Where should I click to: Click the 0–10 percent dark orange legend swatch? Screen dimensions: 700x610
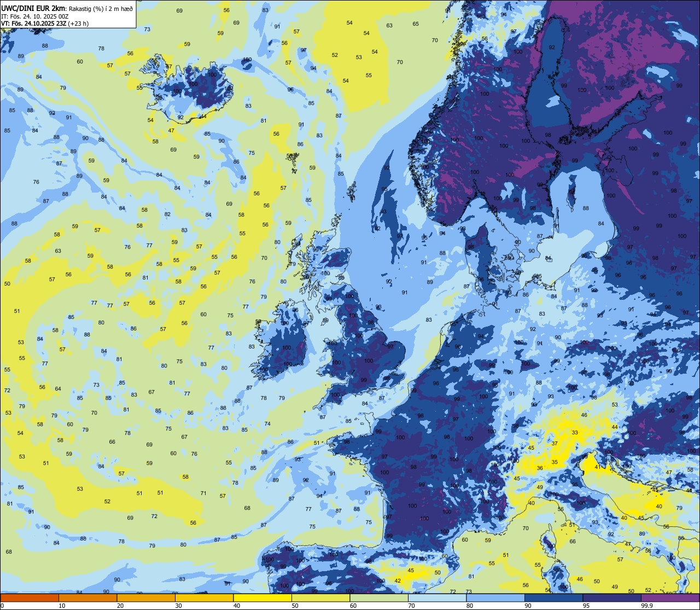click(x=30, y=597)
